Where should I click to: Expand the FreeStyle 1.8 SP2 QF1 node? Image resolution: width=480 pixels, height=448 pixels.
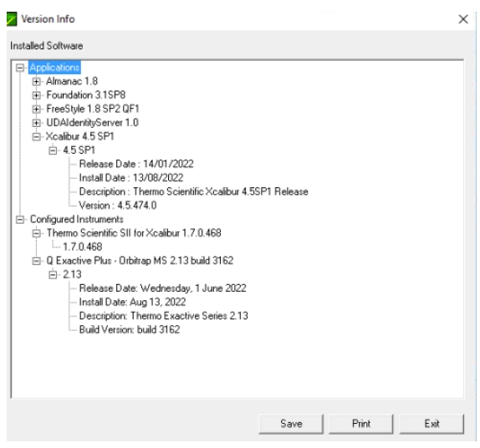tap(36, 109)
